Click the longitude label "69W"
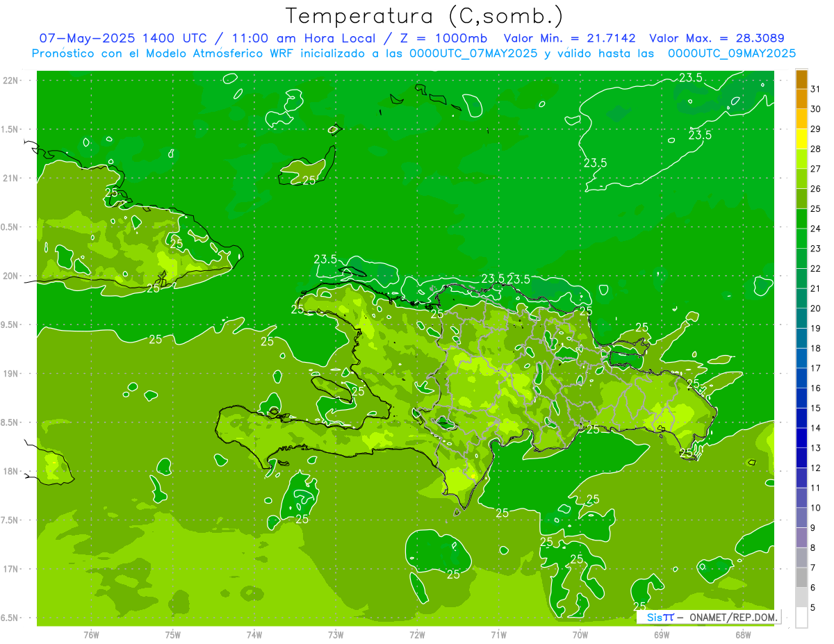The height and width of the screenshot is (644, 834). [662, 635]
